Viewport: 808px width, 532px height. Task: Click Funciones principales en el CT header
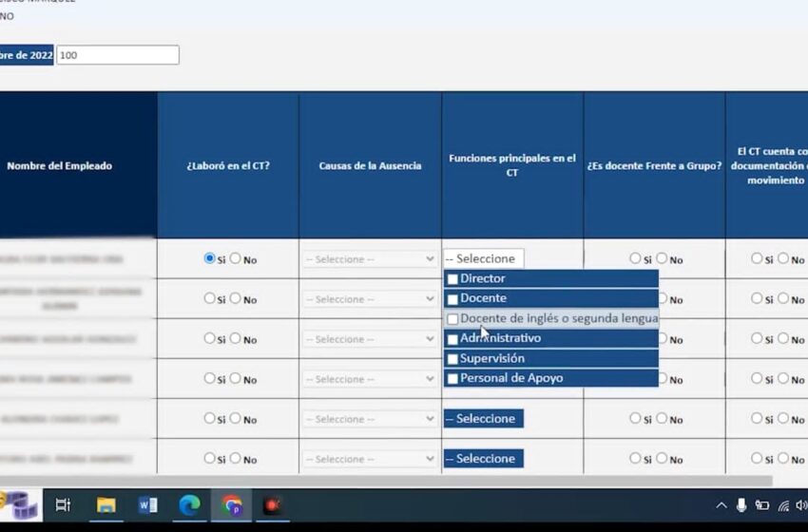(512, 165)
